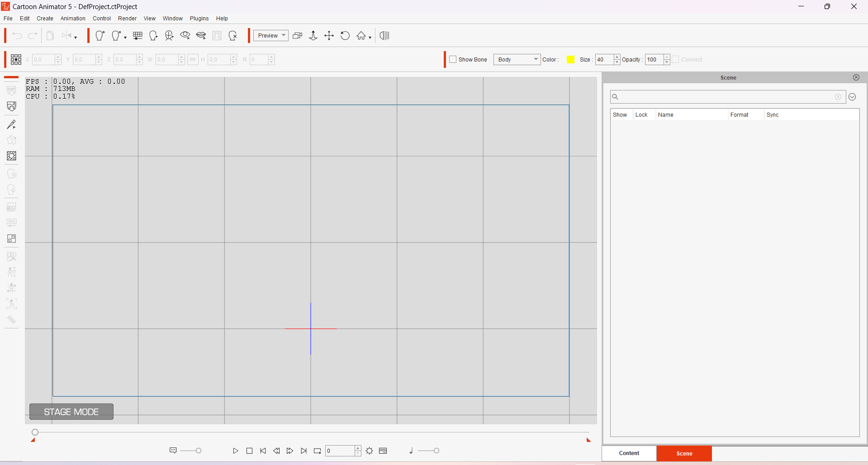Viewport: 868px width, 465px height.
Task: Increase bone Size with up arrow
Action: pos(617,57)
